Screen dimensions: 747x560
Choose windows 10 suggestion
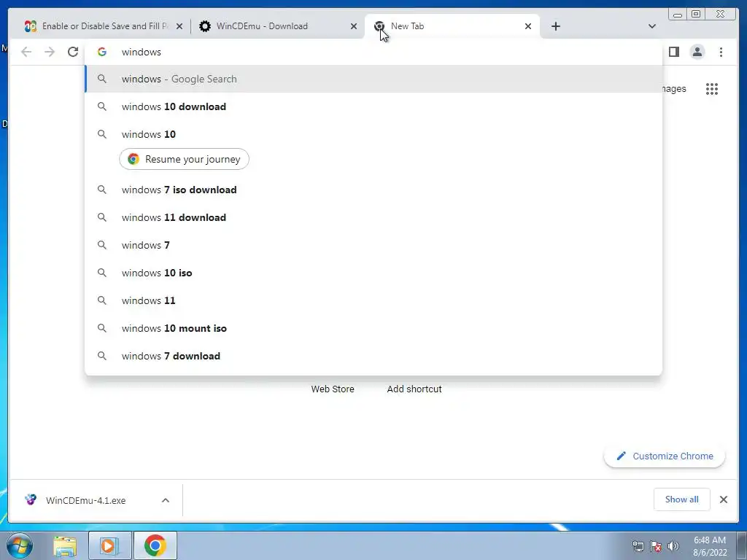click(373, 134)
